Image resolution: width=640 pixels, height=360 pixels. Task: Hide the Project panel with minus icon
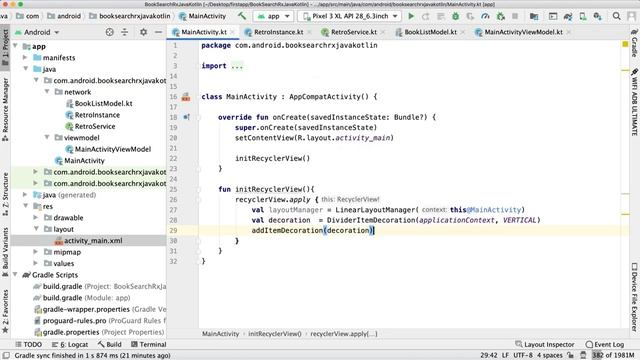click(158, 32)
